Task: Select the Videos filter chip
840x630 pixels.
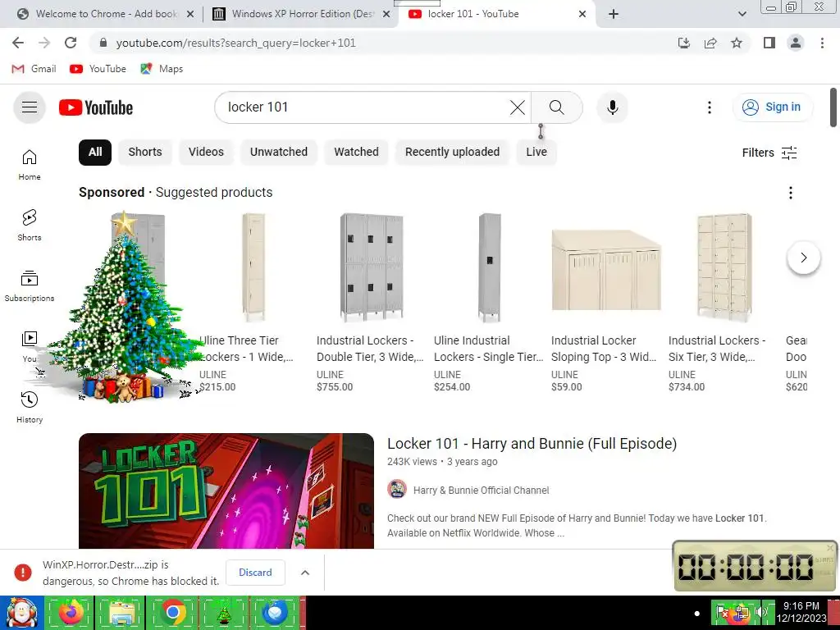Action: pos(206,152)
